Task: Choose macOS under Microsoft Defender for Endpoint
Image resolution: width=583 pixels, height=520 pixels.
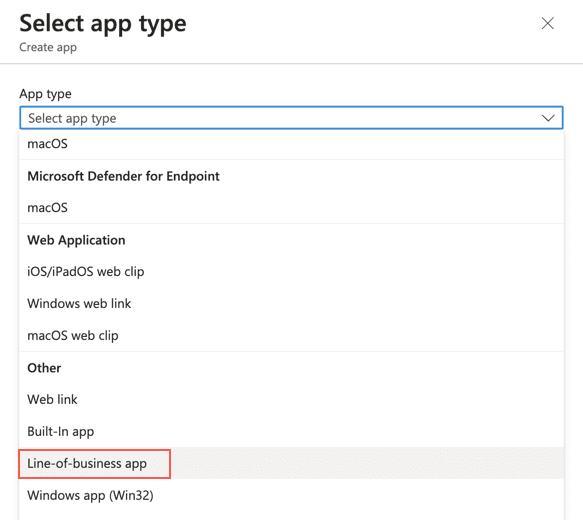Action: coord(292,207)
